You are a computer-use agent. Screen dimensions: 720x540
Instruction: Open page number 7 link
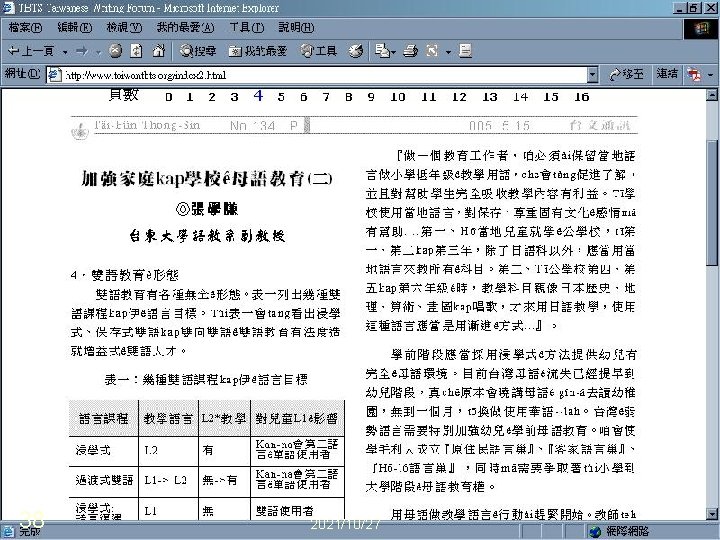[326, 97]
